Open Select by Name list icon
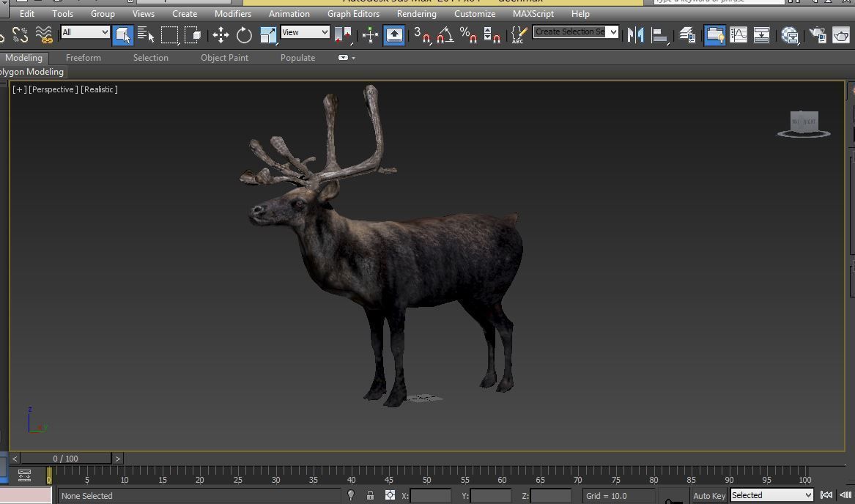855x504 pixels. point(146,35)
